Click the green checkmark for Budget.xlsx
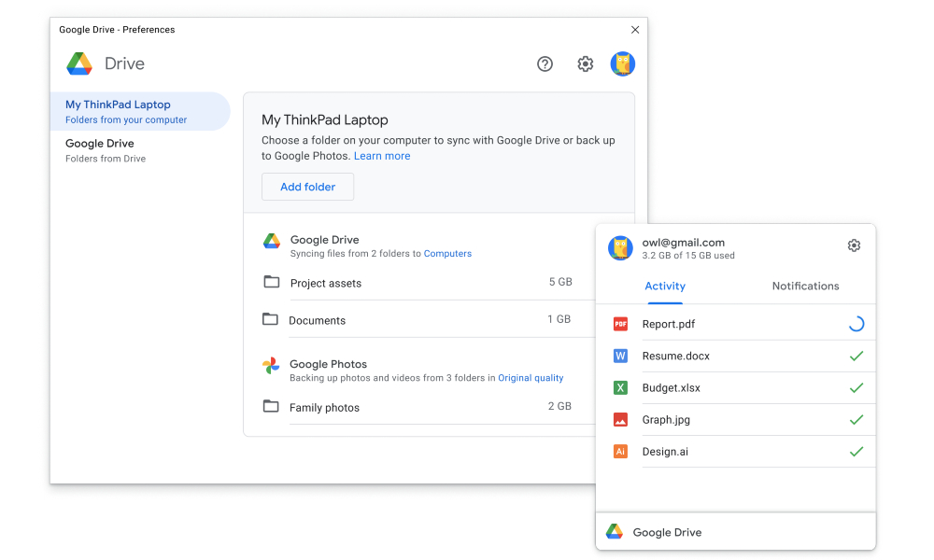This screenshot has width=934, height=560. 856,387
